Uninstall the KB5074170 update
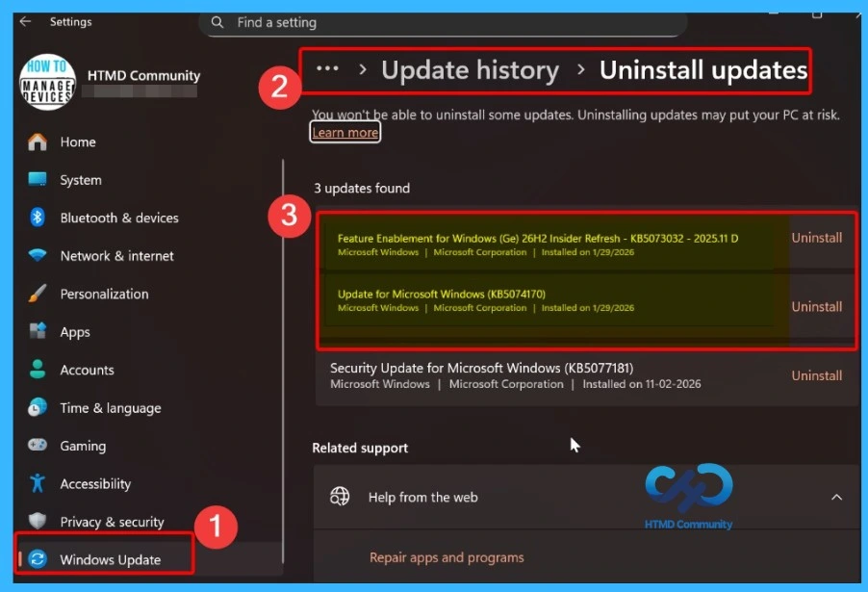 click(x=816, y=306)
